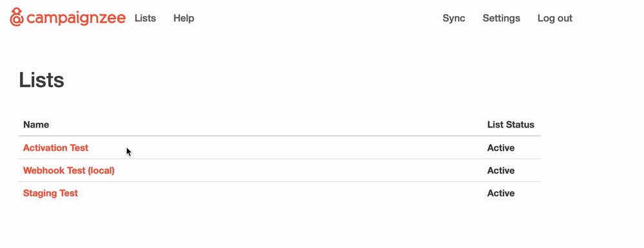Open the Help navigation item
644x248 pixels.
tap(184, 18)
